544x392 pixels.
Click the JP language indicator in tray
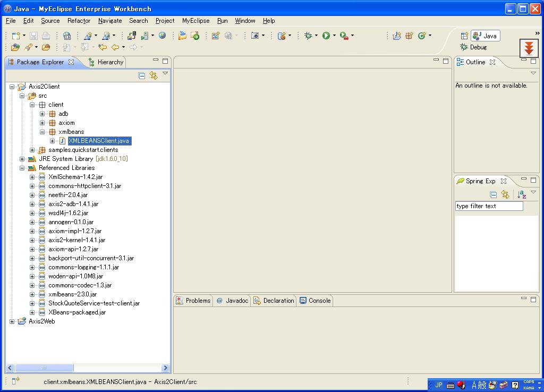438,385
